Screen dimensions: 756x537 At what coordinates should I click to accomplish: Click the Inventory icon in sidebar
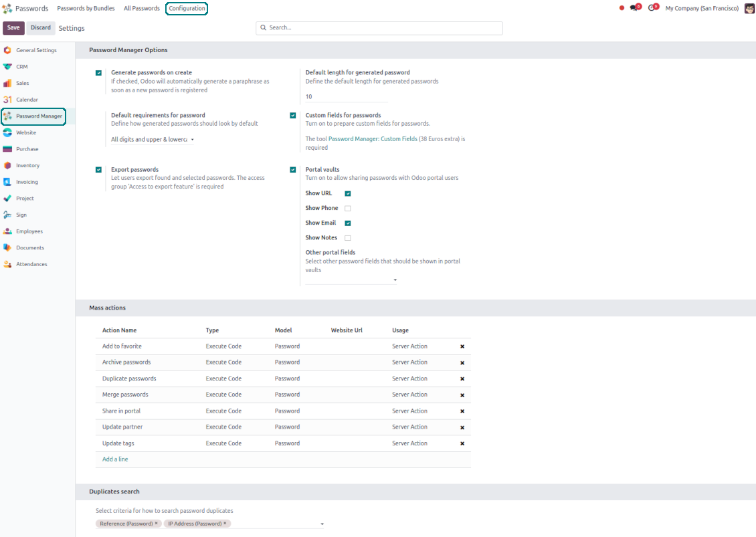click(x=7, y=165)
